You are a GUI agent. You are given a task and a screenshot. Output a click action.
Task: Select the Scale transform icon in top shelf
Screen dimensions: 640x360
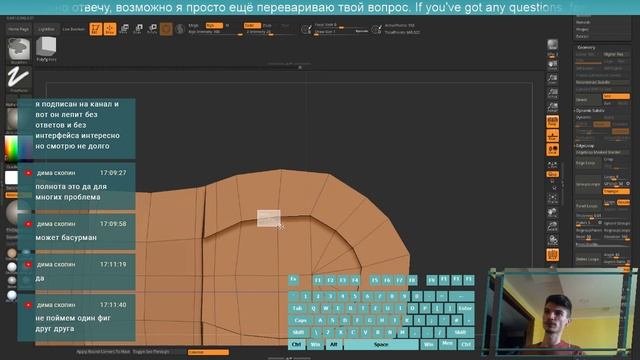pos(138,29)
